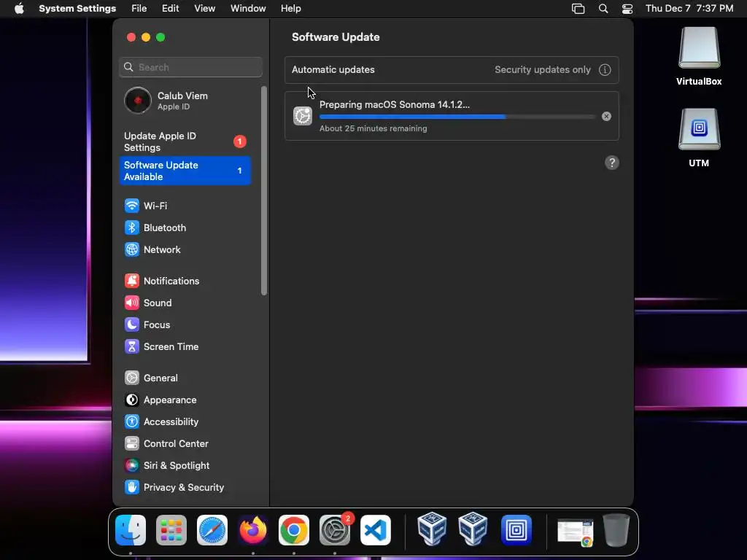747x560 pixels.
Task: Launch Safari from the Dock
Action: [x=212, y=530]
